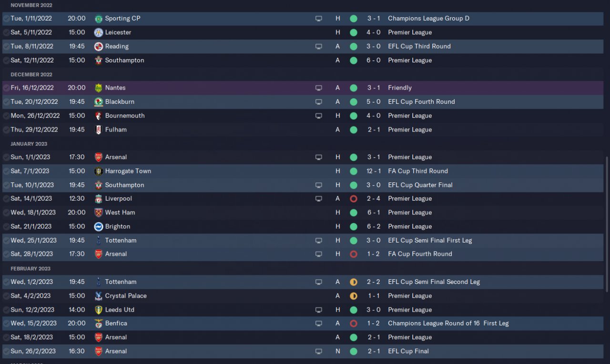Open Bournemouth team link
610x364 pixels.
tap(125, 116)
